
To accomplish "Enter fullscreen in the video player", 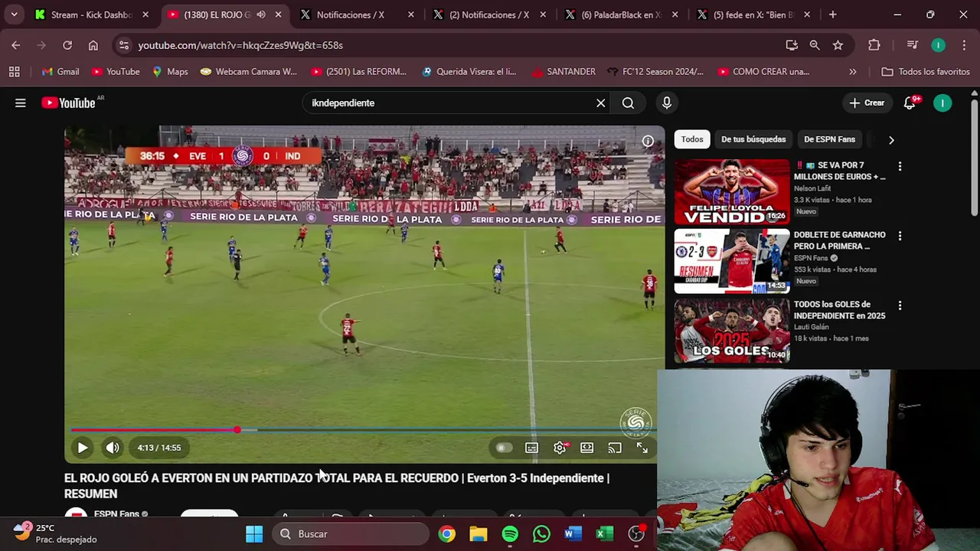I will point(642,448).
